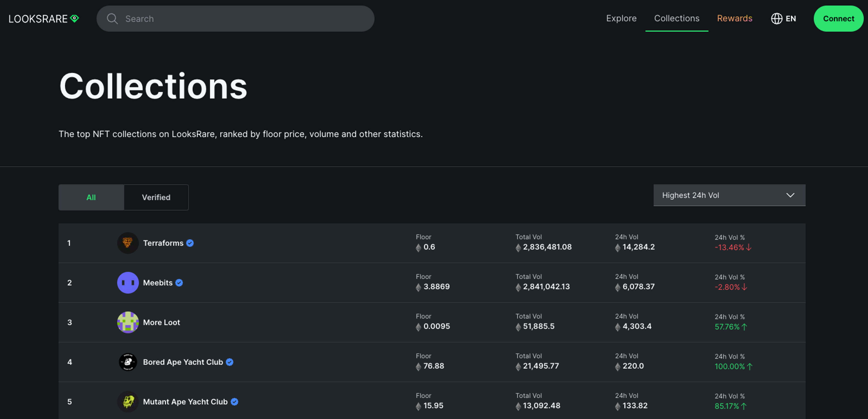Click the -2.80% volume change

point(727,287)
